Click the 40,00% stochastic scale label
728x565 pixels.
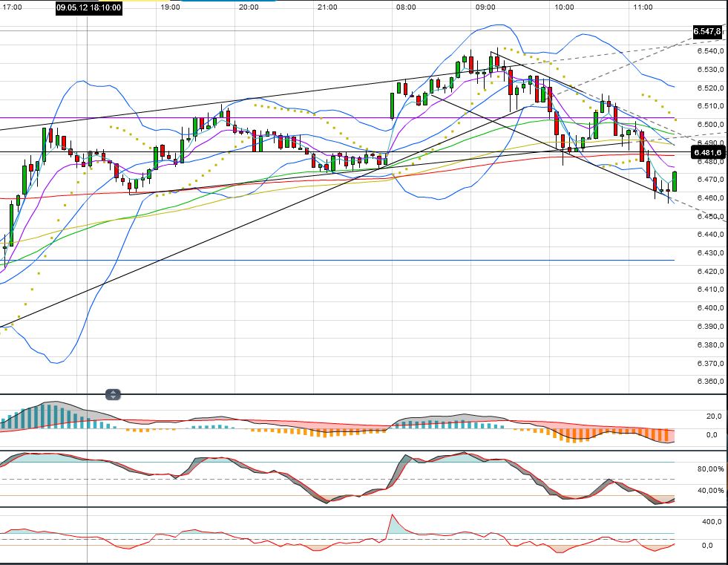pyautogui.click(x=710, y=491)
